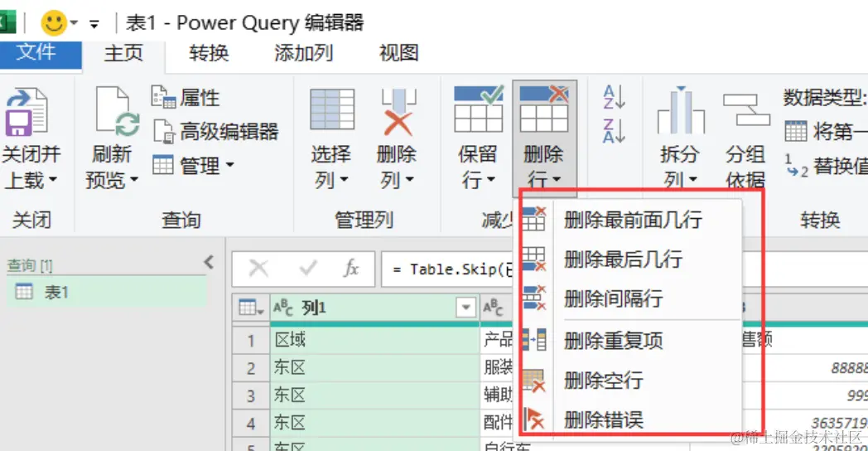
Task: Open the table corner menu icon
Action: click(251, 308)
